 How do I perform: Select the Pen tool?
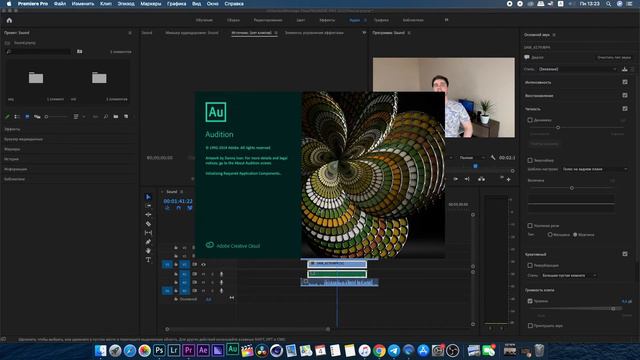coord(148,242)
